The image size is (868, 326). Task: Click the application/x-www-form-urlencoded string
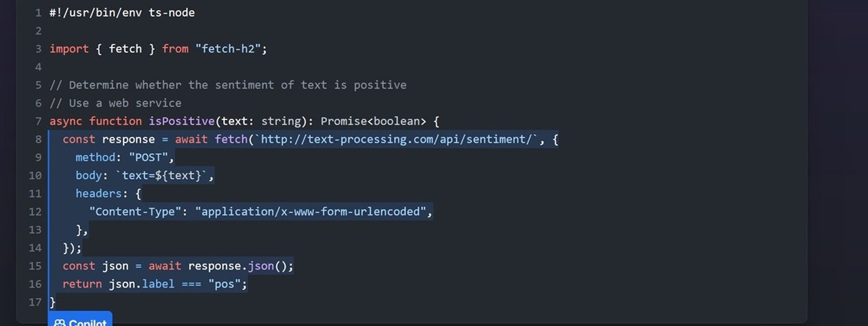(311, 211)
